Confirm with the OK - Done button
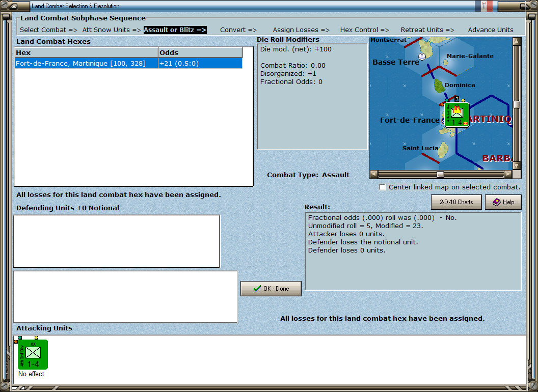The height and width of the screenshot is (392, 538). point(271,289)
